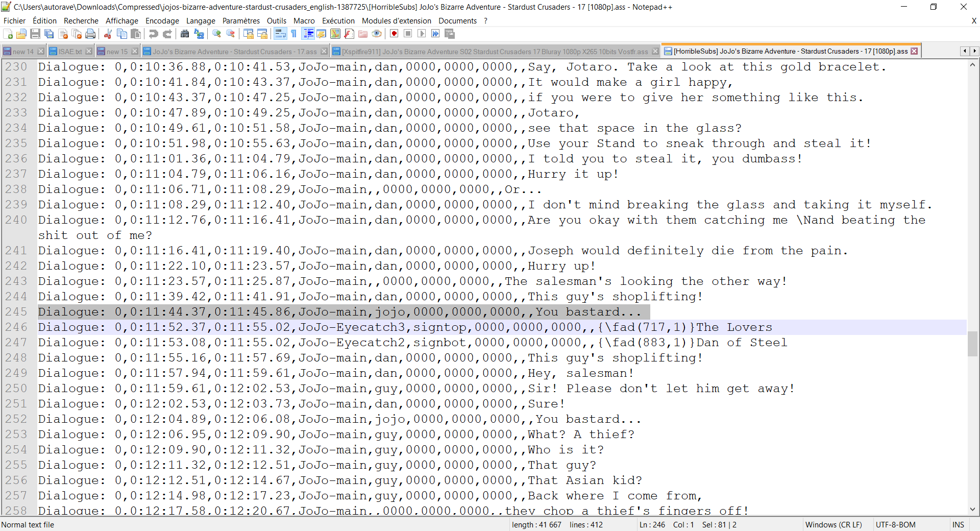Open the question mark help menu

tap(486, 21)
